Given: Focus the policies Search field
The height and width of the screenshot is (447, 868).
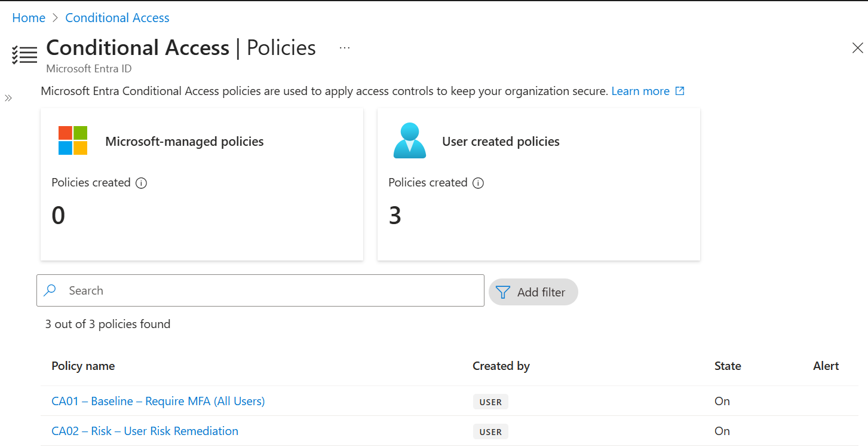Looking at the screenshot, I should click(x=260, y=290).
